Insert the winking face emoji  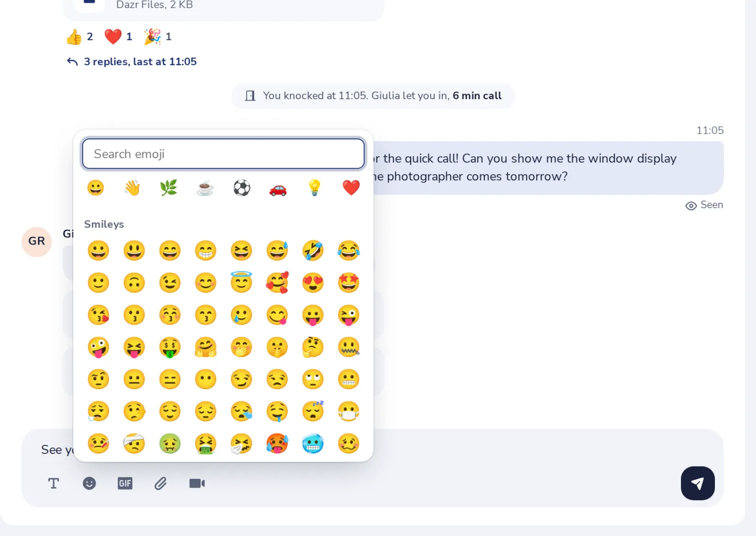[170, 283]
